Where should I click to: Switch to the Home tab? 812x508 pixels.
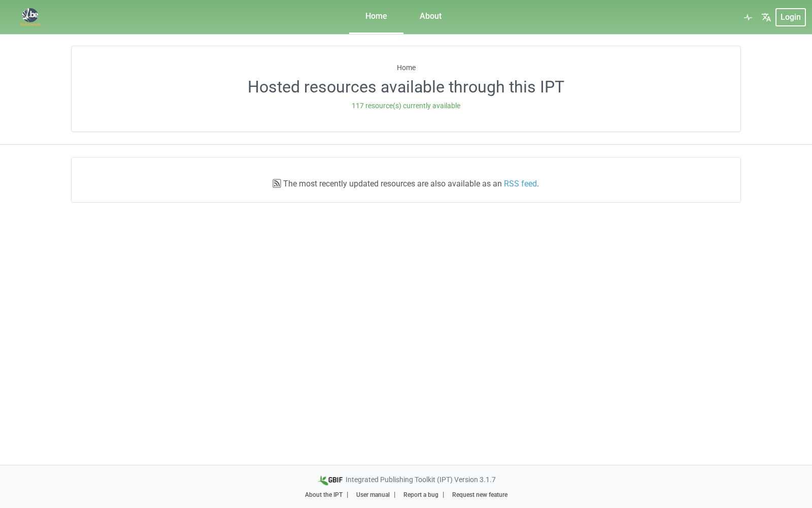click(x=376, y=16)
